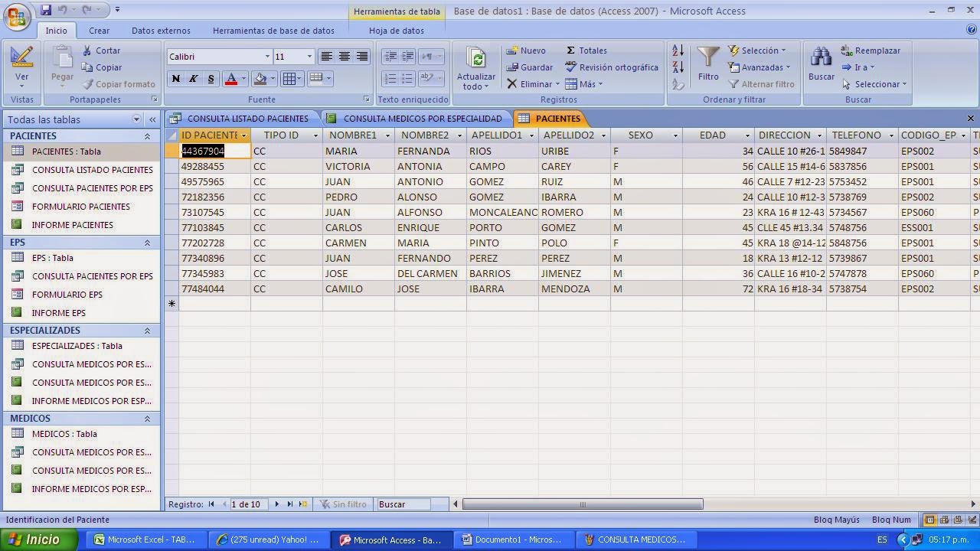Open the font size dropdown
Screen dimensions: 980x551
pos(309,56)
